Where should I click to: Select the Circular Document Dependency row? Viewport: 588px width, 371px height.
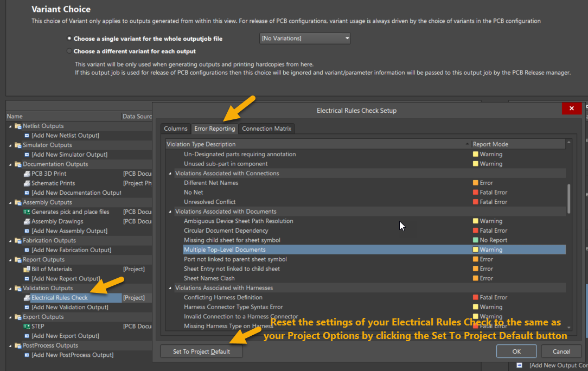[x=374, y=231]
